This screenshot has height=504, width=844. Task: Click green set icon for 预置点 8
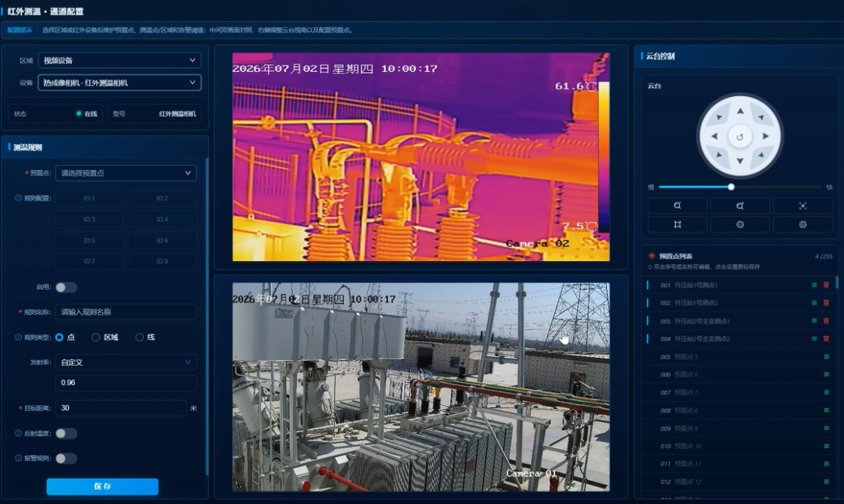tap(826, 410)
